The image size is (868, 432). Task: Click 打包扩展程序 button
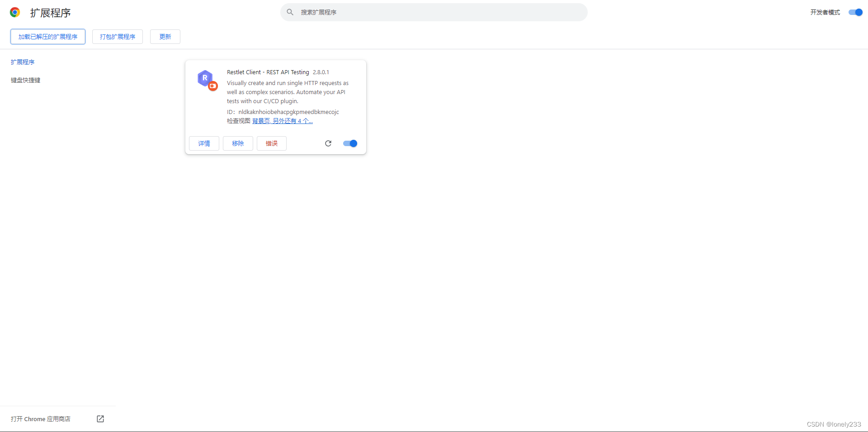(x=118, y=37)
